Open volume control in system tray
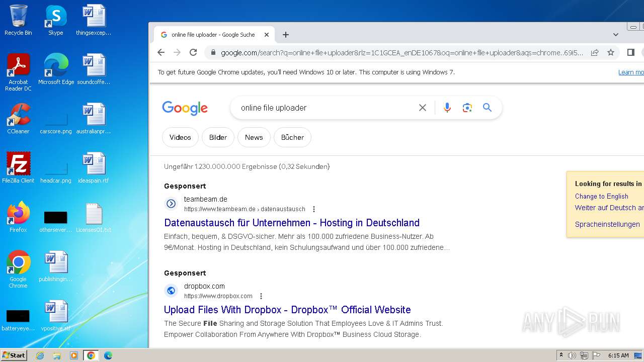This screenshot has height=362, width=644. [572, 355]
